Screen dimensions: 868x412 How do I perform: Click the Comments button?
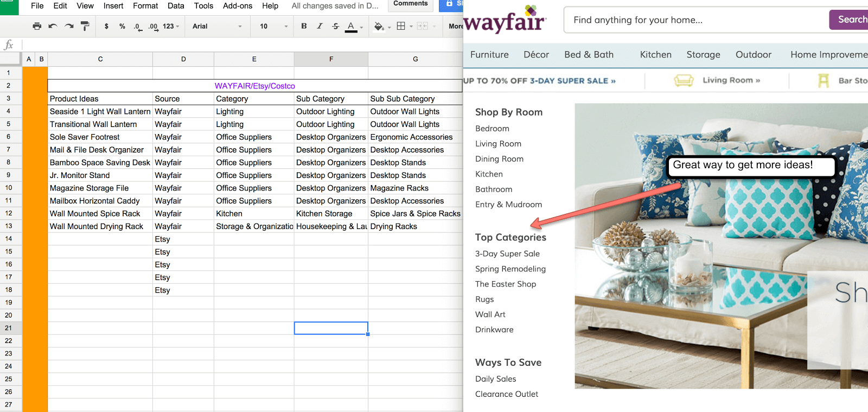click(411, 4)
